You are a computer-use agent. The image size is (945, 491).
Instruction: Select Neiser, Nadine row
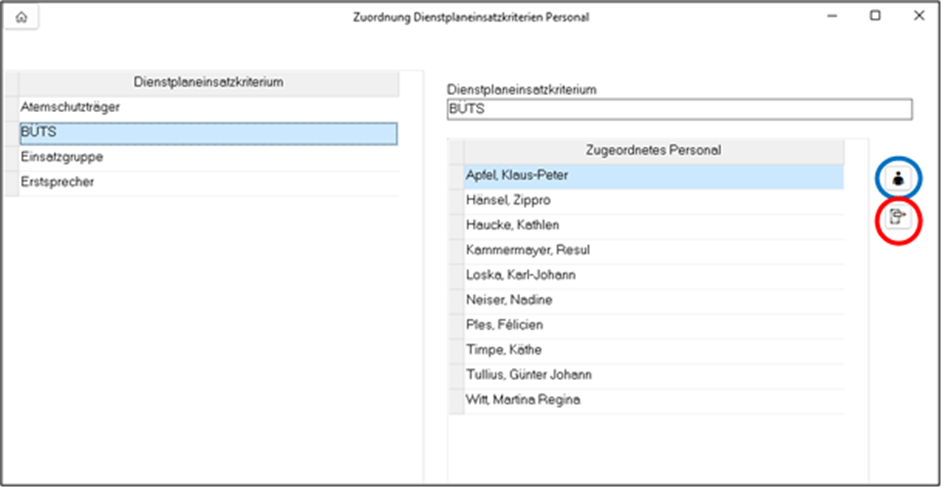click(653, 300)
